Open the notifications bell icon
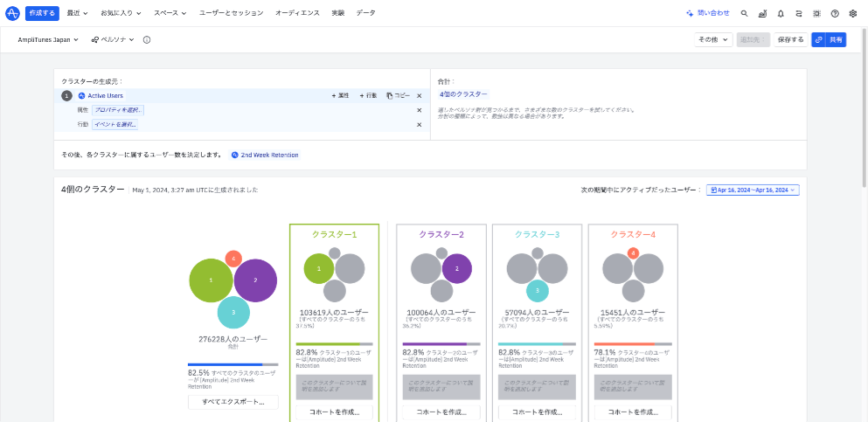 pyautogui.click(x=780, y=14)
